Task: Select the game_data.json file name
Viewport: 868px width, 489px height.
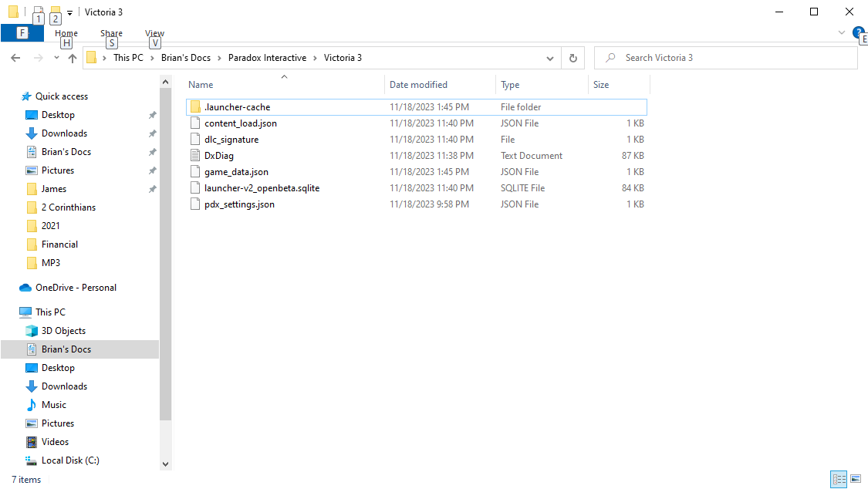Action: (236, 172)
